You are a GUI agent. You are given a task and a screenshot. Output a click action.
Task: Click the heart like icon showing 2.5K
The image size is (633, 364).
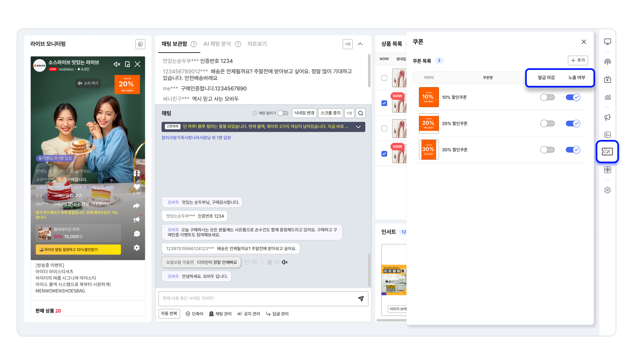[x=137, y=187]
